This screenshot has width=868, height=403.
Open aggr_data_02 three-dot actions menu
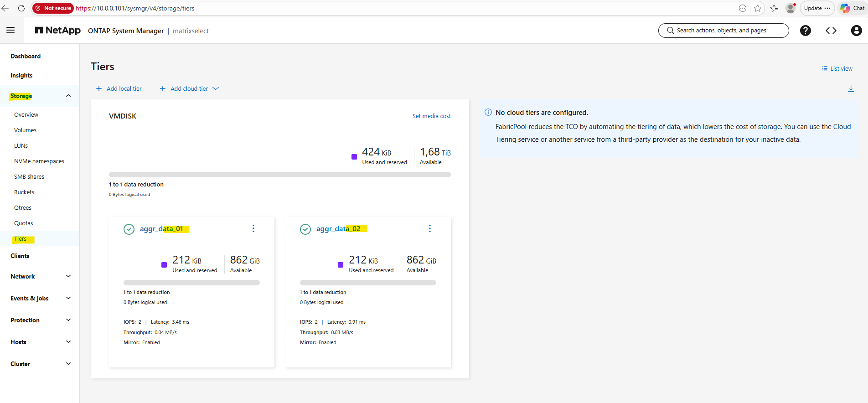(x=429, y=228)
